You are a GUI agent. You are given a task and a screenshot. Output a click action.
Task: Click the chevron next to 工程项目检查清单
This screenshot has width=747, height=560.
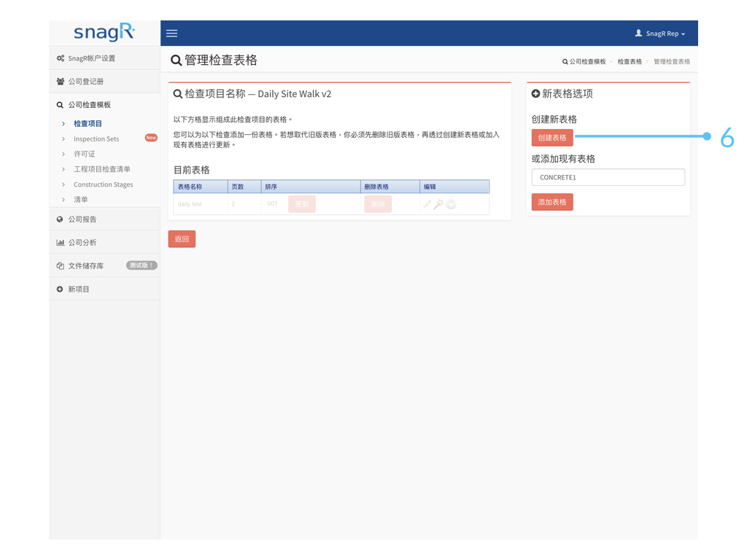(63, 169)
